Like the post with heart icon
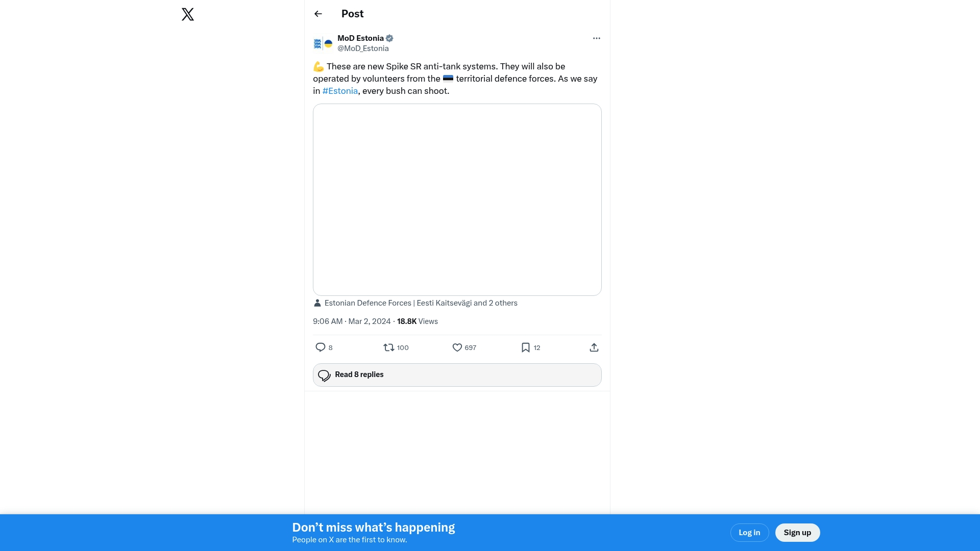The image size is (980, 551). 457,347
